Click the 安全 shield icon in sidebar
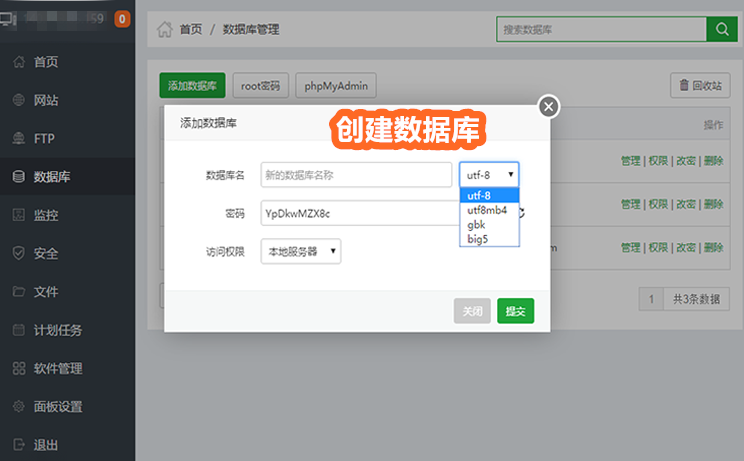 (x=18, y=253)
